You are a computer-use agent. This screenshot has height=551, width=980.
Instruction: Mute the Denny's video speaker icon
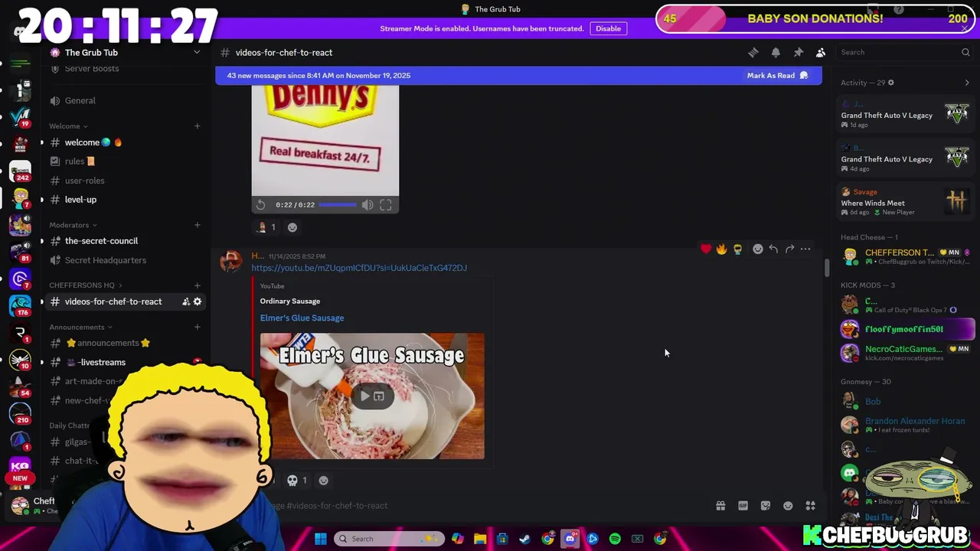tap(367, 205)
